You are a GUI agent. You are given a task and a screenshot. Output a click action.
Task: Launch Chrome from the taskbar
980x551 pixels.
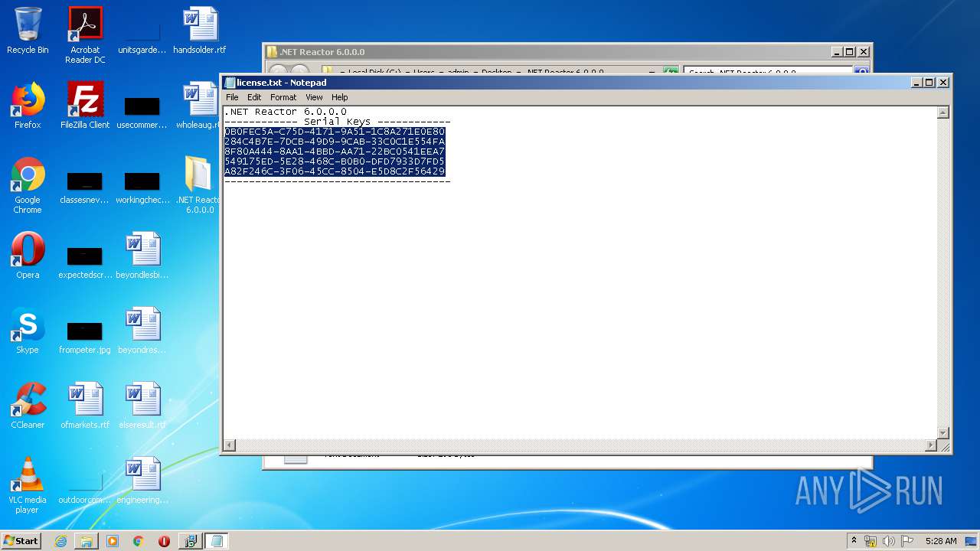coord(139,541)
